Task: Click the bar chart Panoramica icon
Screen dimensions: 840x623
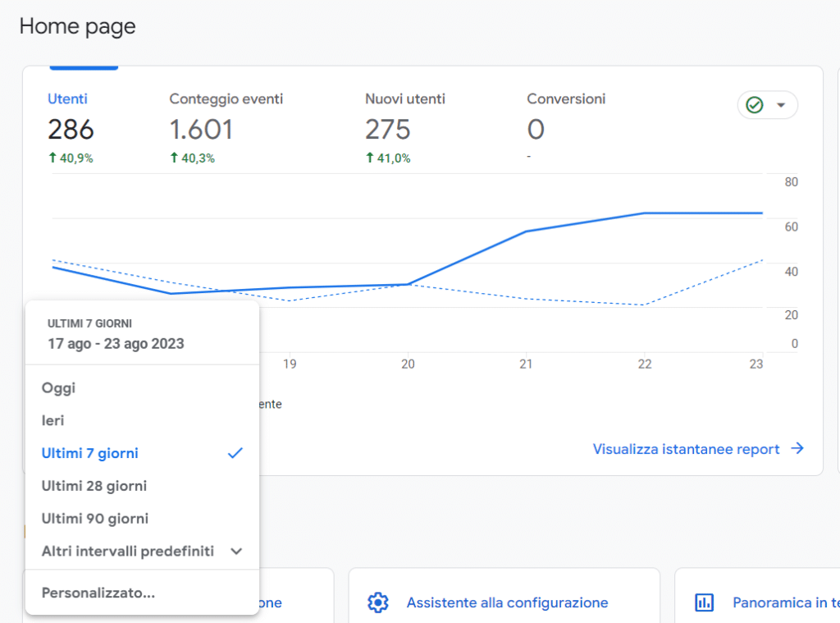Action: point(704,602)
